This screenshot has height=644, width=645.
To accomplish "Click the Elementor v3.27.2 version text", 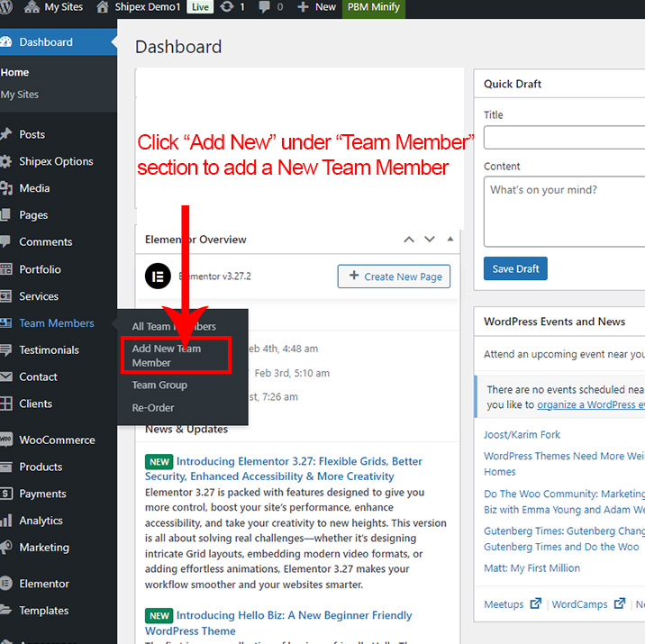I will 214,277.
